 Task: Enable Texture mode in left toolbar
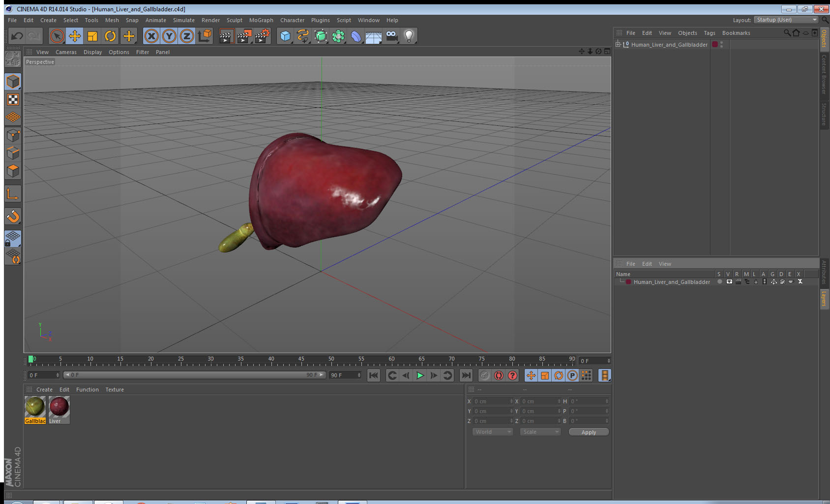pyautogui.click(x=13, y=100)
